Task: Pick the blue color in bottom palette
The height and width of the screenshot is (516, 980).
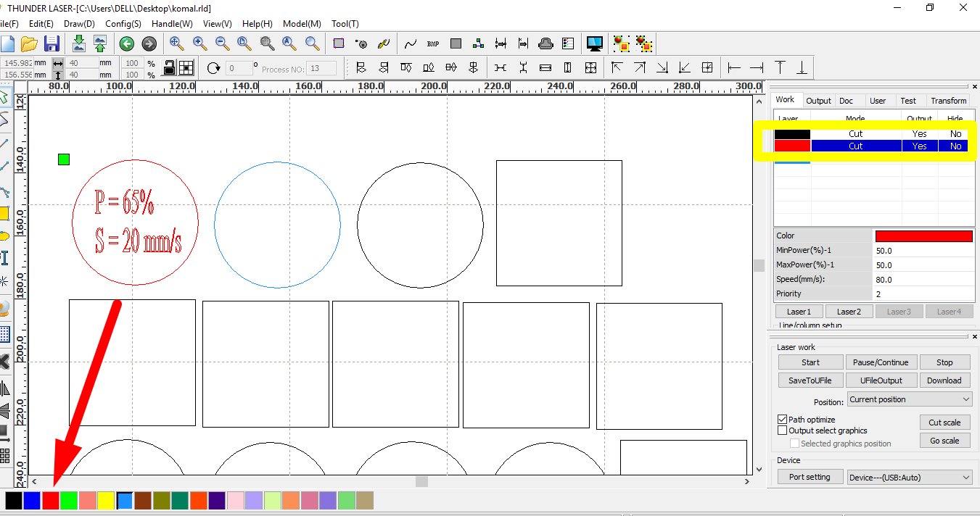Action: [32, 500]
